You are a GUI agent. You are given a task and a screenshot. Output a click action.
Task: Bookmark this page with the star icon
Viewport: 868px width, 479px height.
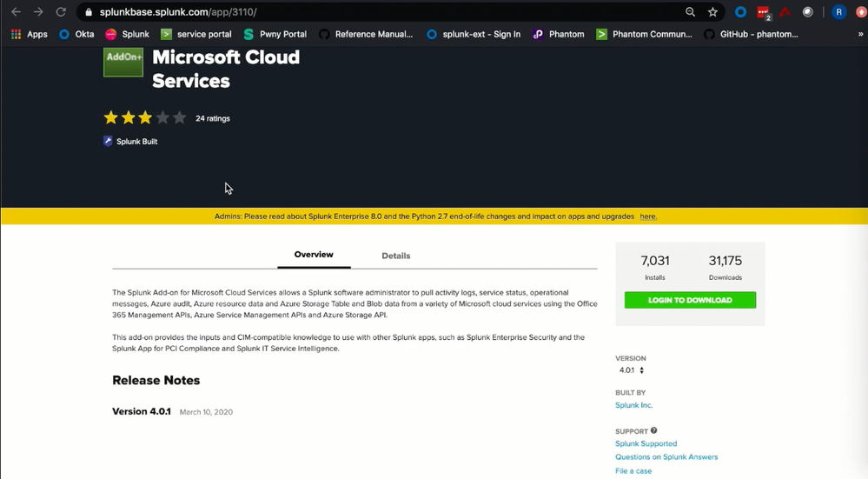(712, 11)
